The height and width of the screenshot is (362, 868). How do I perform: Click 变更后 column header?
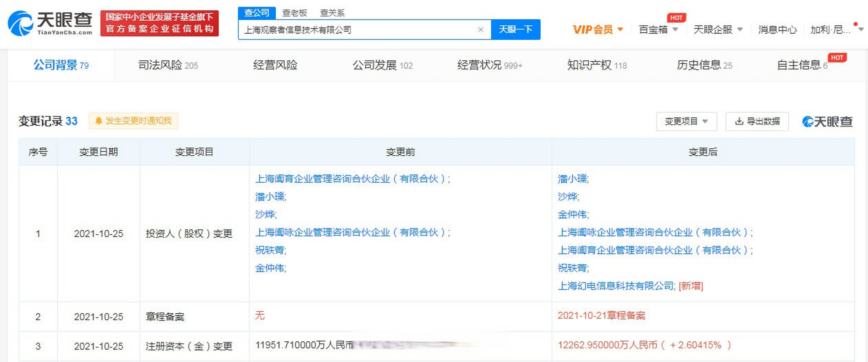[703, 152]
